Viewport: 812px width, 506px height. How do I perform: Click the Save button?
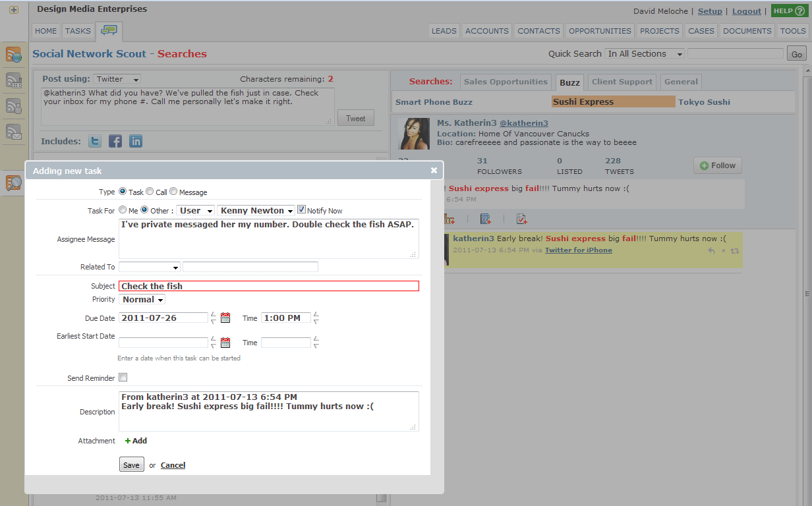[131, 464]
